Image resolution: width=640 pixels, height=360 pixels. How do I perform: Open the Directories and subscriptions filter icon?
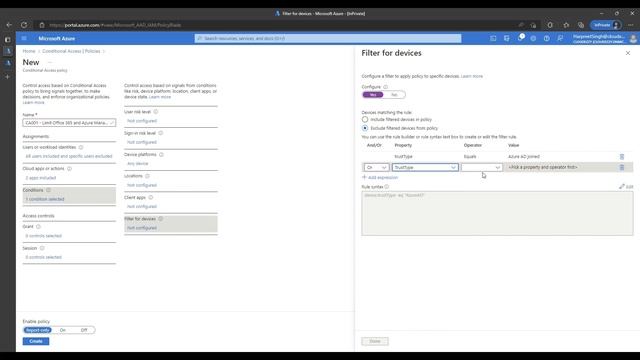pyautogui.click(x=507, y=38)
